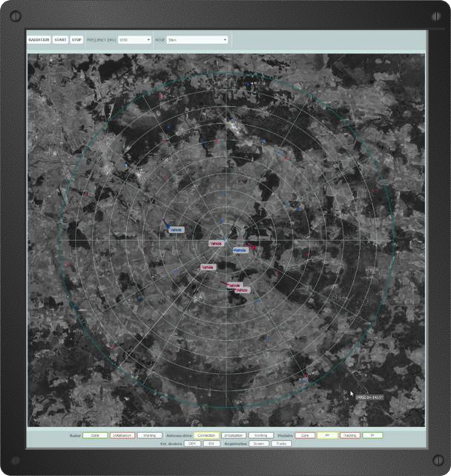The height and width of the screenshot is (476, 451).
Task: Toggle the Radar Working indicator
Action: point(150,435)
